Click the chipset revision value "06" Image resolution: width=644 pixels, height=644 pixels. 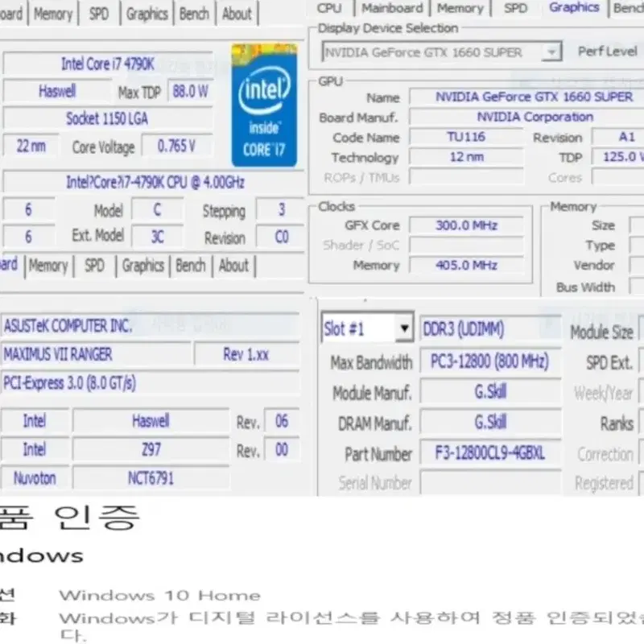pos(281,421)
